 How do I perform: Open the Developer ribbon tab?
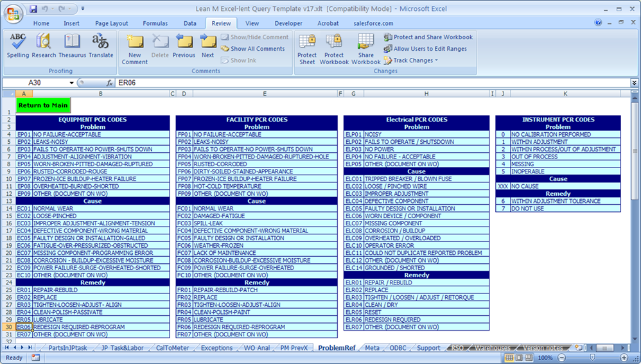[x=288, y=23]
